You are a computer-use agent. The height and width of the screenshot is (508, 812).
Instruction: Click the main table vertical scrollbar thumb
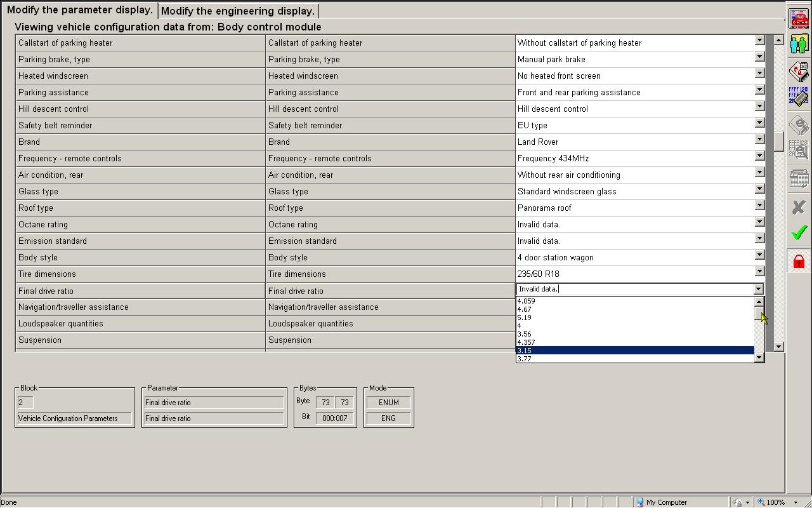(779, 141)
